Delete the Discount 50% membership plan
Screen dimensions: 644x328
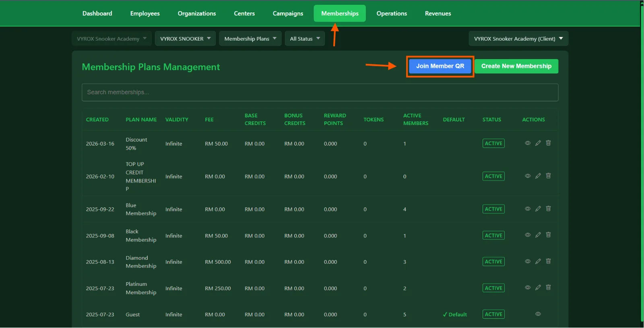pos(548,143)
